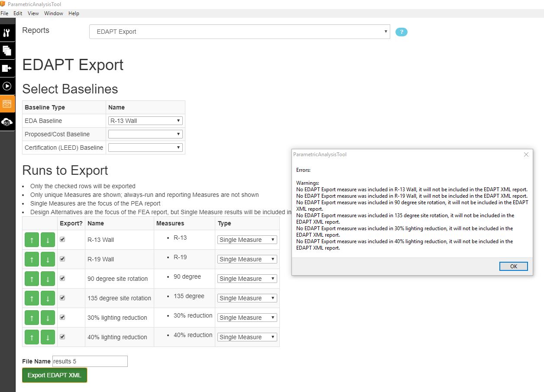Open Type dropdown for 135 degree site rotation
The width and height of the screenshot is (544, 392).
(247, 298)
